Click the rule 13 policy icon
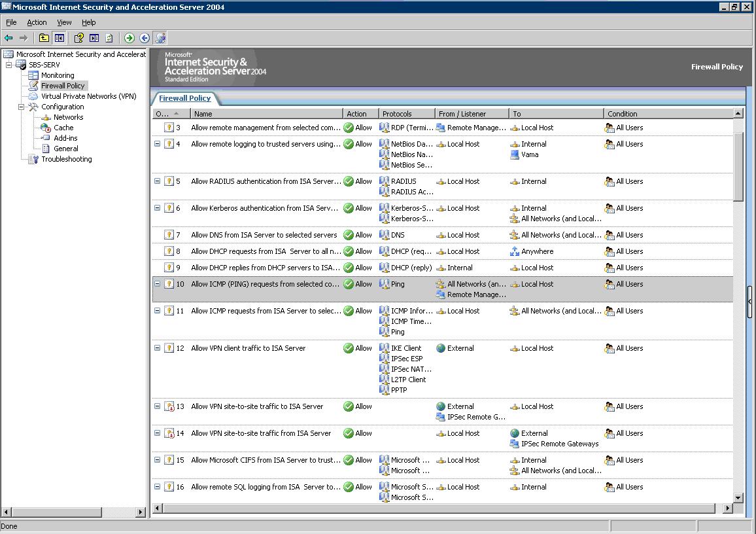This screenshot has width=756, height=534. [169, 406]
